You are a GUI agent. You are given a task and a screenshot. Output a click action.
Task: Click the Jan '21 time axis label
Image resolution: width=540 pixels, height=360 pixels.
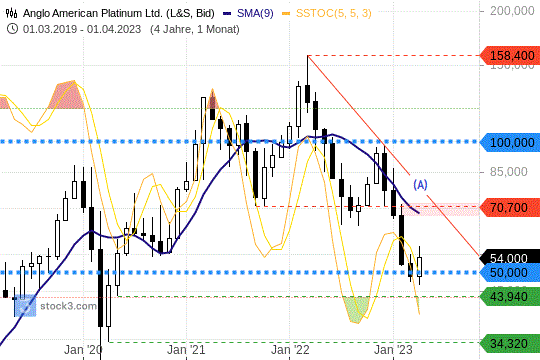(186, 350)
